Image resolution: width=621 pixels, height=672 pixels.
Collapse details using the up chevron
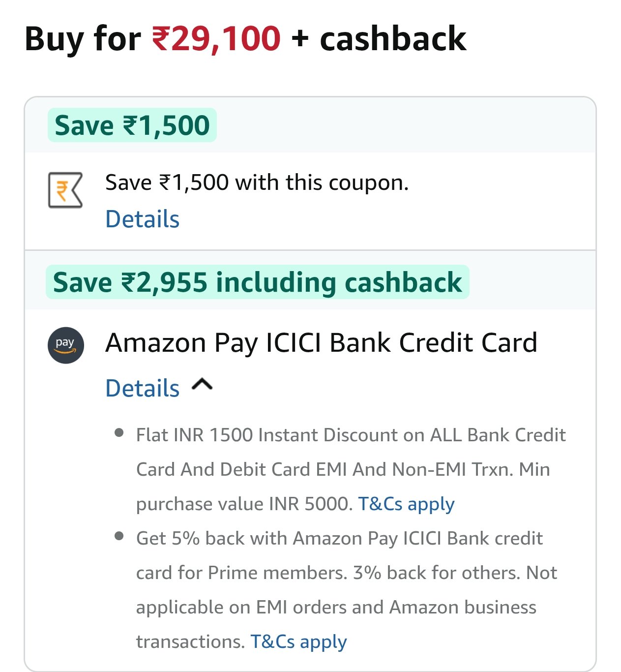click(x=202, y=384)
